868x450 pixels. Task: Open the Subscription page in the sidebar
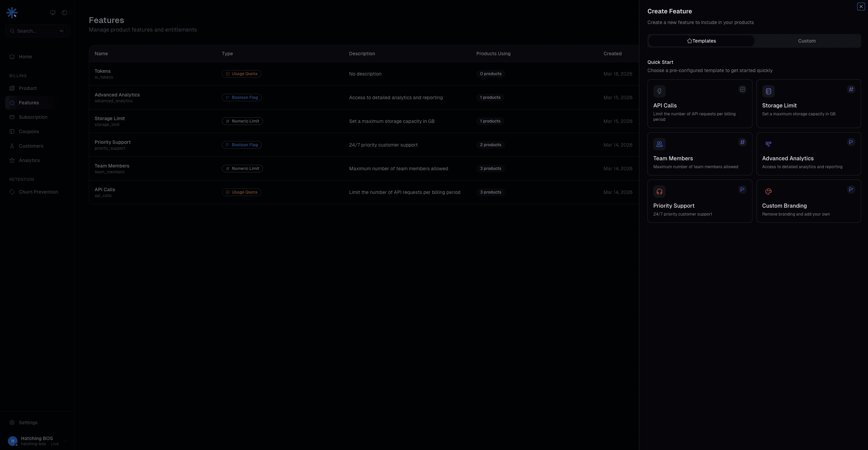pyautogui.click(x=33, y=117)
